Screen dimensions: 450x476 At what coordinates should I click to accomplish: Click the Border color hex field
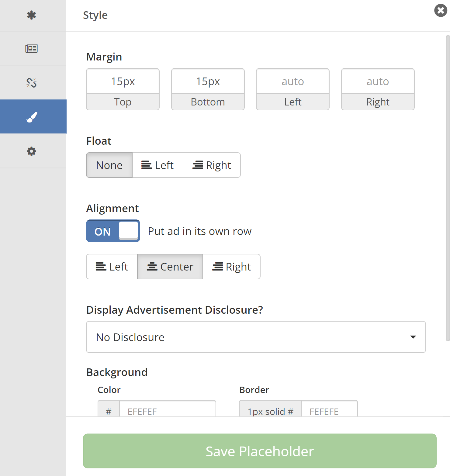point(329,410)
